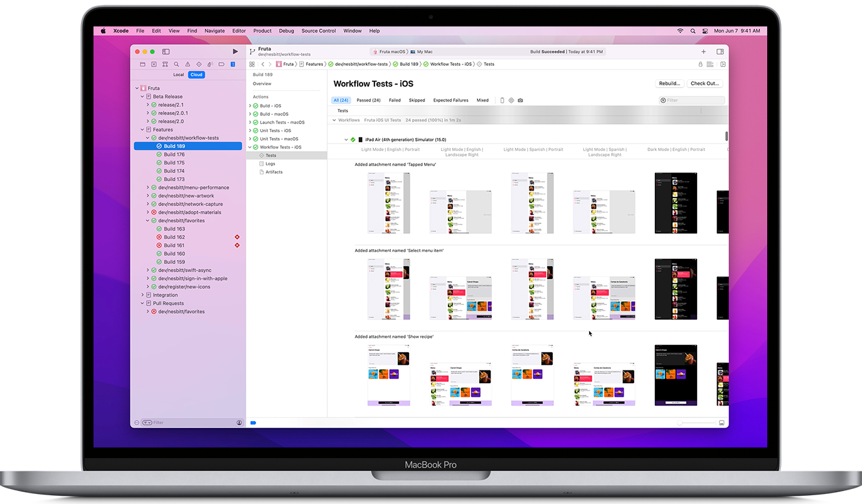Open the Breakpoint navigator icon
Screen dimensions: 862x504
(x=221, y=64)
